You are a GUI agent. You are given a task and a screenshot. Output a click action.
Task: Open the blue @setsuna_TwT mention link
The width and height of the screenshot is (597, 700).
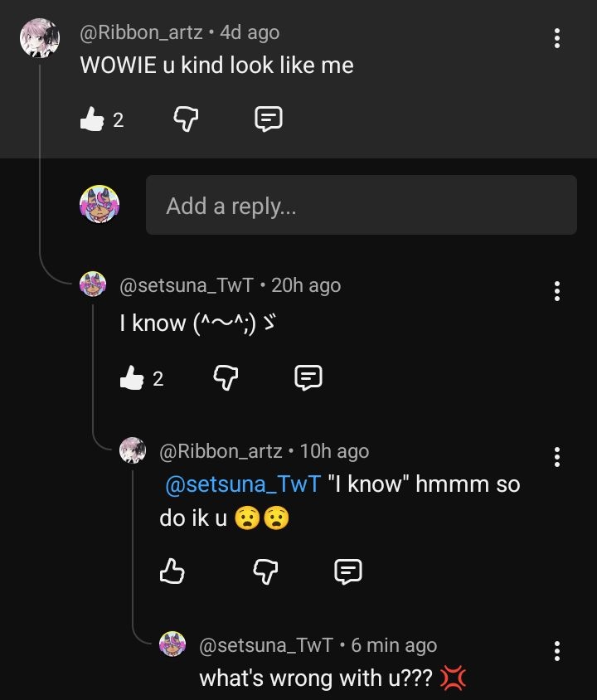tap(243, 484)
